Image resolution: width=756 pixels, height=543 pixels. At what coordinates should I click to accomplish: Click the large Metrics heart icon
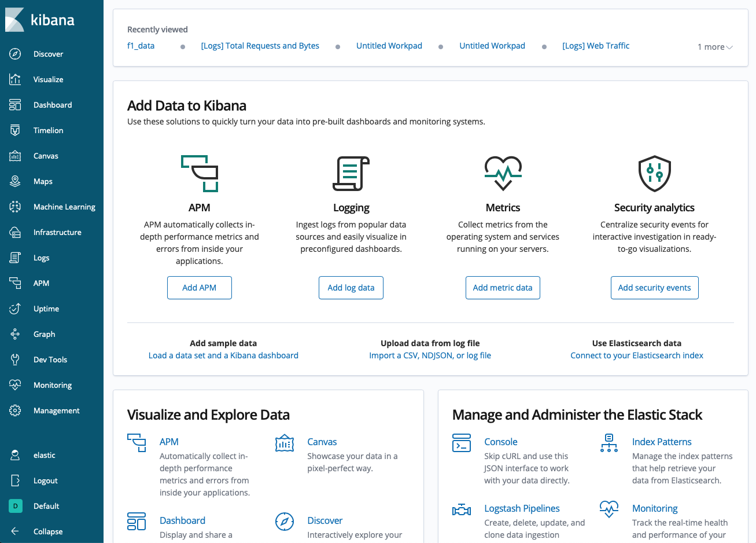[x=503, y=173]
